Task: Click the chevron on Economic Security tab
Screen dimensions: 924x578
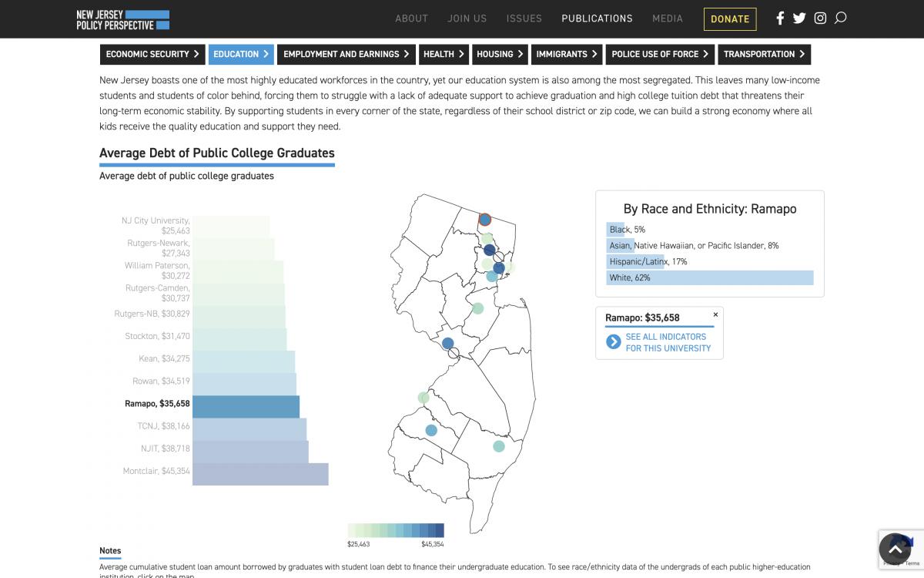Action: point(196,54)
